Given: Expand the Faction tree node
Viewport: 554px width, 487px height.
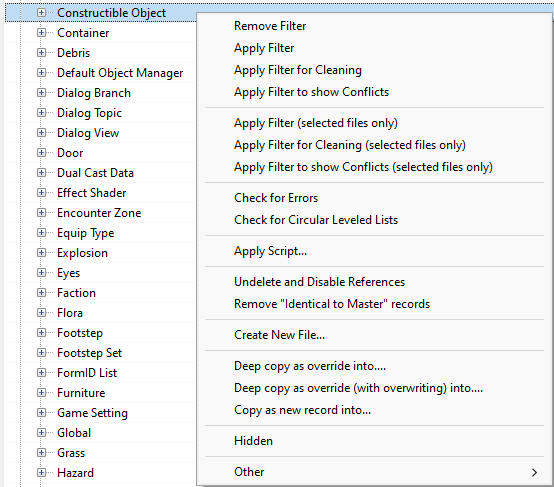Looking at the screenshot, I should point(41,293).
